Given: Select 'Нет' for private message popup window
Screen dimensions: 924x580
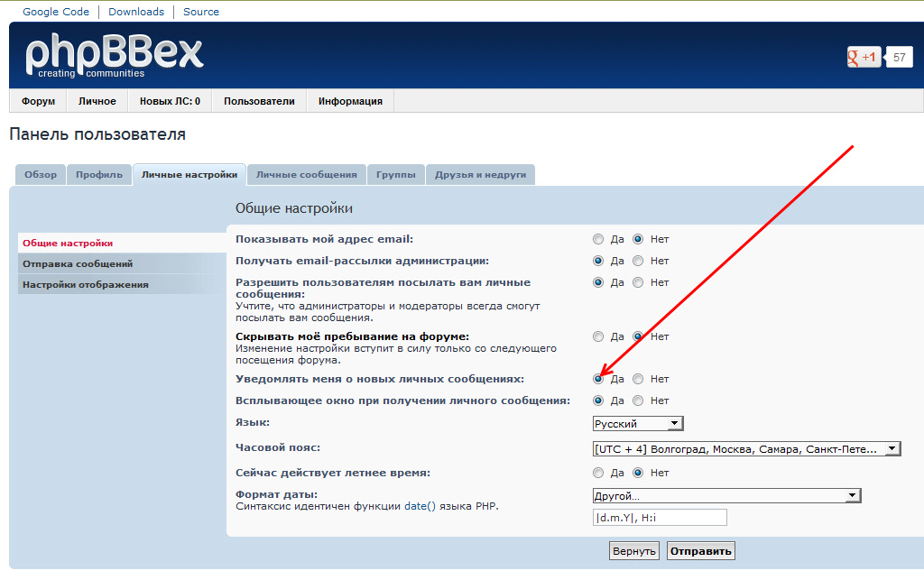Looking at the screenshot, I should 638,401.
